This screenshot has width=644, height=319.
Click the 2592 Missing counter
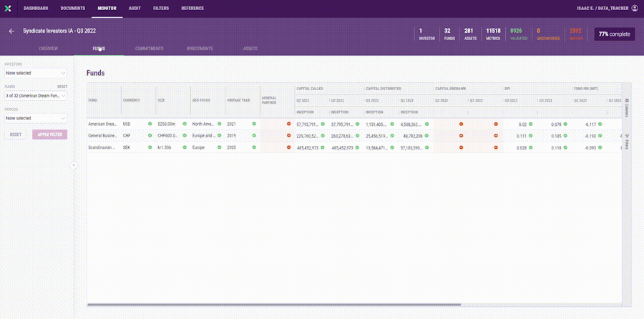click(576, 34)
